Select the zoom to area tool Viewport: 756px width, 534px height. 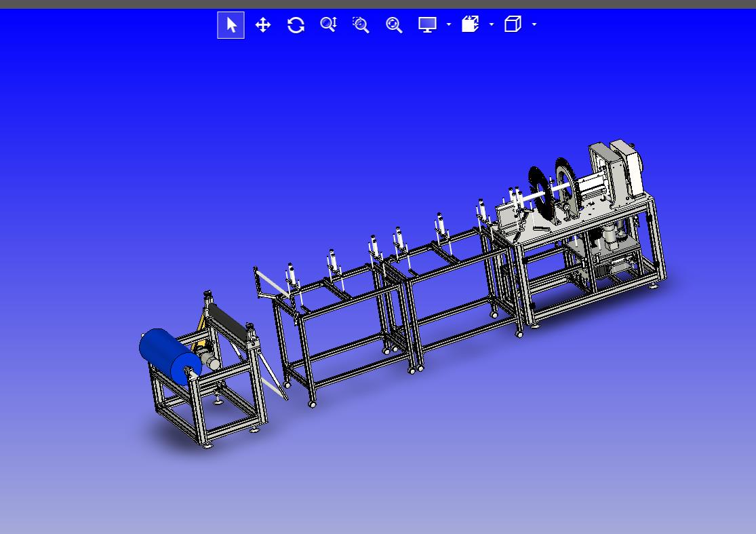pos(361,24)
